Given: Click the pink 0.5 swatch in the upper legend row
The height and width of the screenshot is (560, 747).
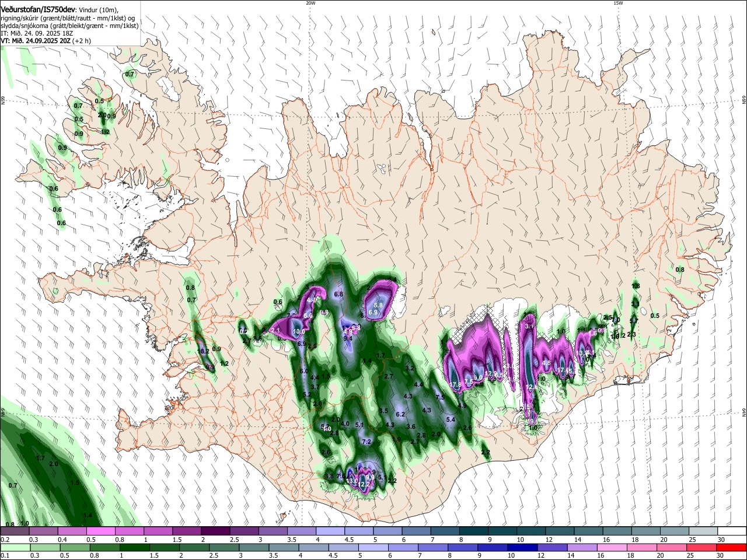Looking at the screenshot, I should tap(101, 531).
